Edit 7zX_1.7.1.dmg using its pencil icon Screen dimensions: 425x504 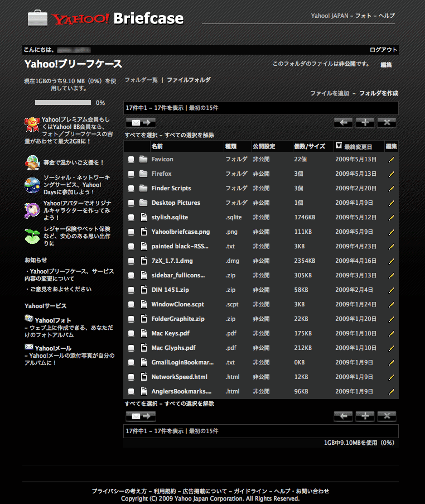(x=391, y=261)
